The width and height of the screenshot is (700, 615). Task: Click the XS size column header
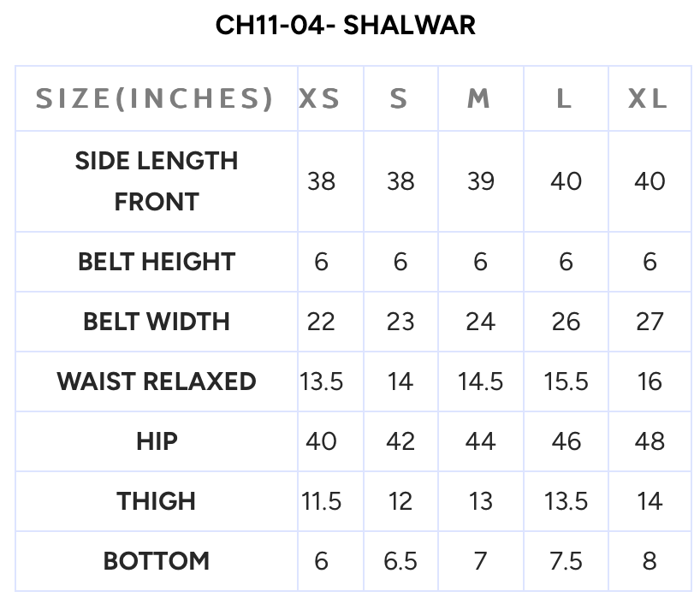(320, 99)
